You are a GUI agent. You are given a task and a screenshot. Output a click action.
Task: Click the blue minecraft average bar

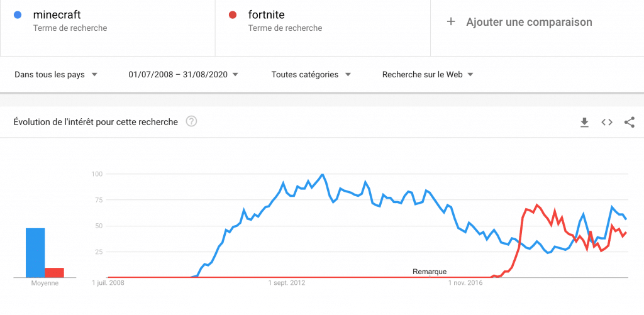35,252
